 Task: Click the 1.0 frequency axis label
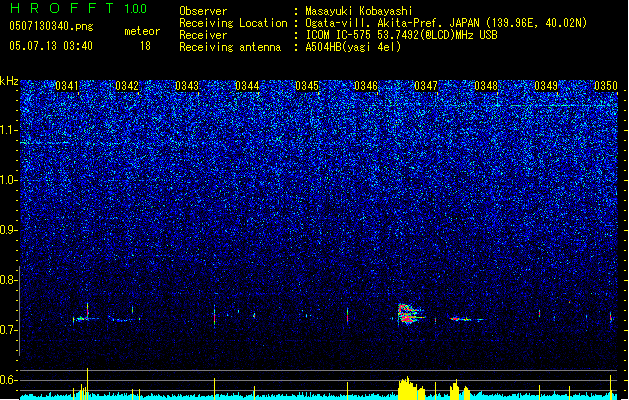coord(9,181)
